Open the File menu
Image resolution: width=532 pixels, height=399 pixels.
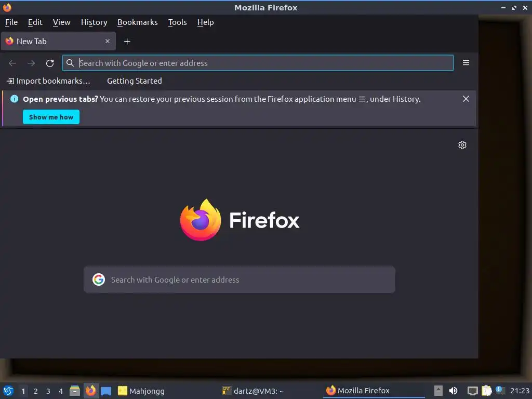coord(11,22)
